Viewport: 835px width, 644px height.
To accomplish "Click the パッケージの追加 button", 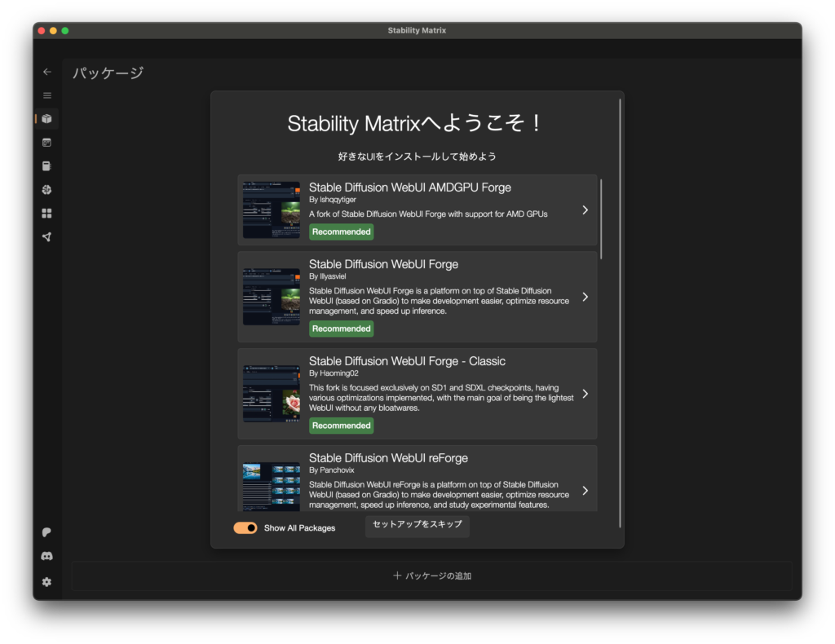I will pyautogui.click(x=431, y=576).
